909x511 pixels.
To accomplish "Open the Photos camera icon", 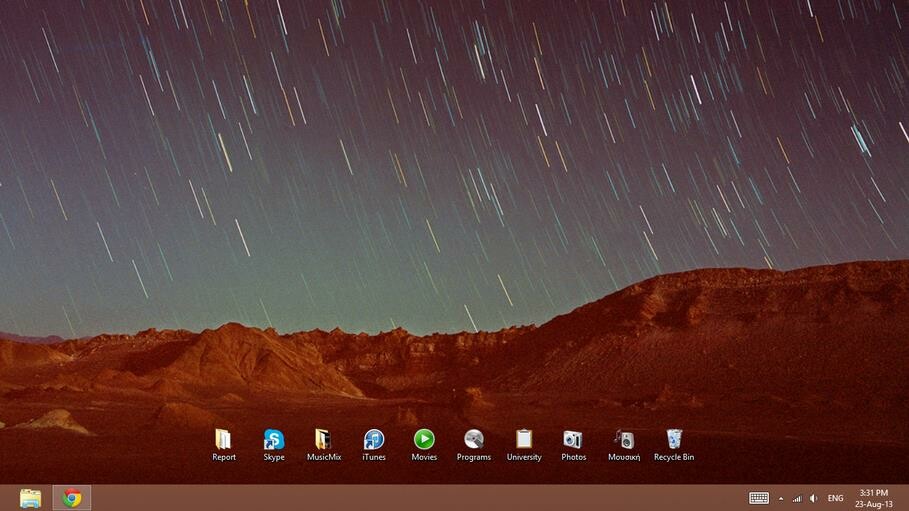I will point(573,440).
